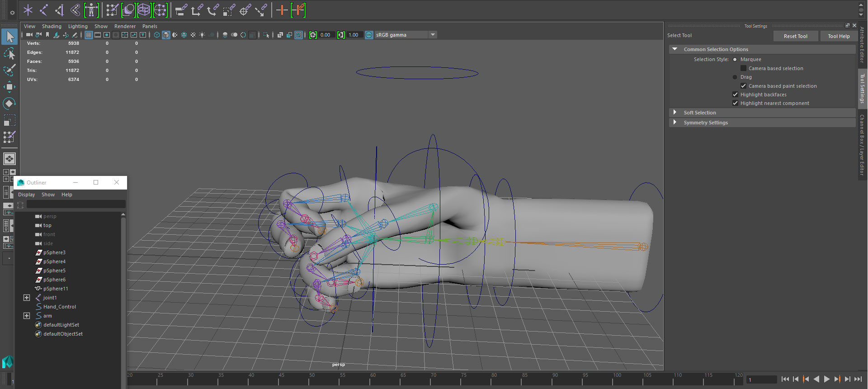The image size is (868, 389).
Task: Activate the Paint Selection tool
Action: pyautogui.click(x=9, y=70)
